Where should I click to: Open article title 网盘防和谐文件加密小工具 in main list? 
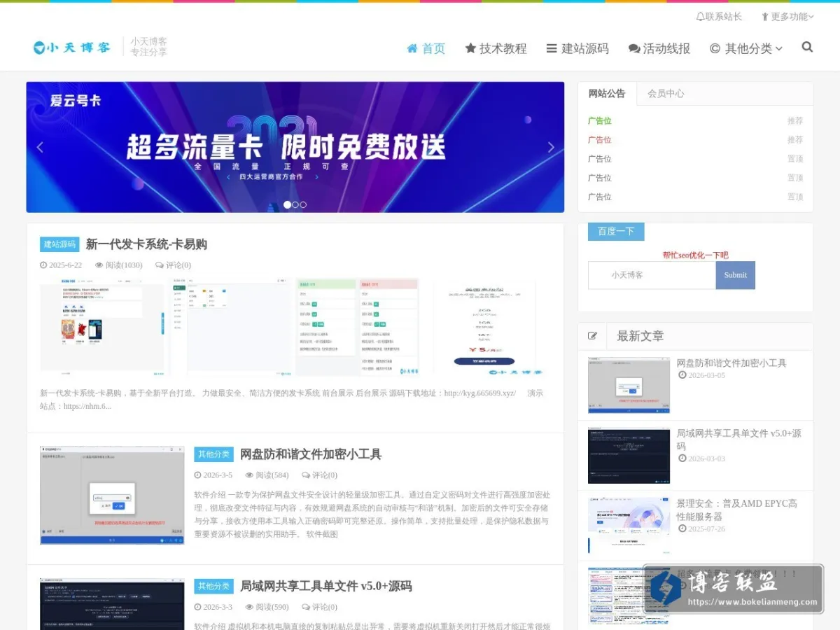tap(311, 454)
